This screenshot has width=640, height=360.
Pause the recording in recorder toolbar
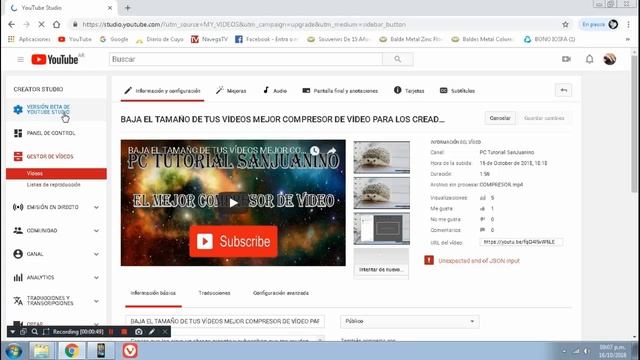[x=111, y=332]
